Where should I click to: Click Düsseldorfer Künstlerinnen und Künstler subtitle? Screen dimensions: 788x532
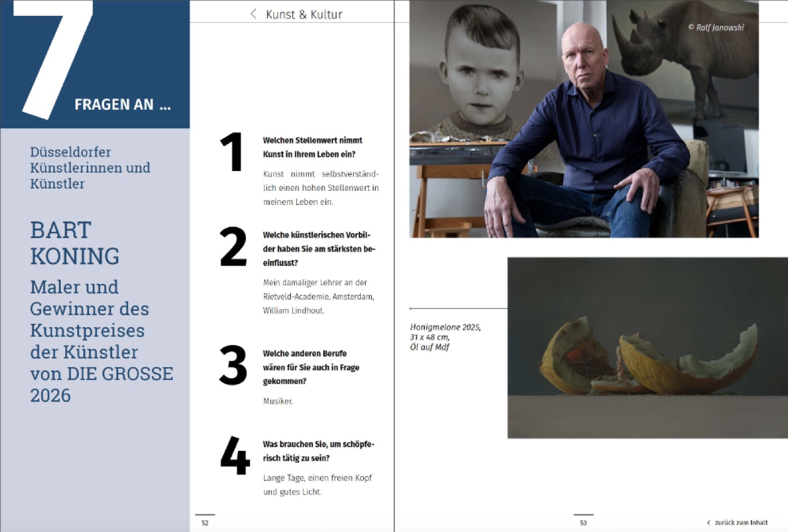pos(90,168)
